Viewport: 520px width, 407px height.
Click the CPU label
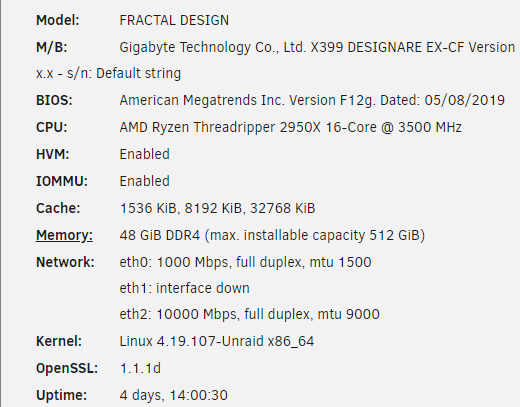(x=52, y=127)
